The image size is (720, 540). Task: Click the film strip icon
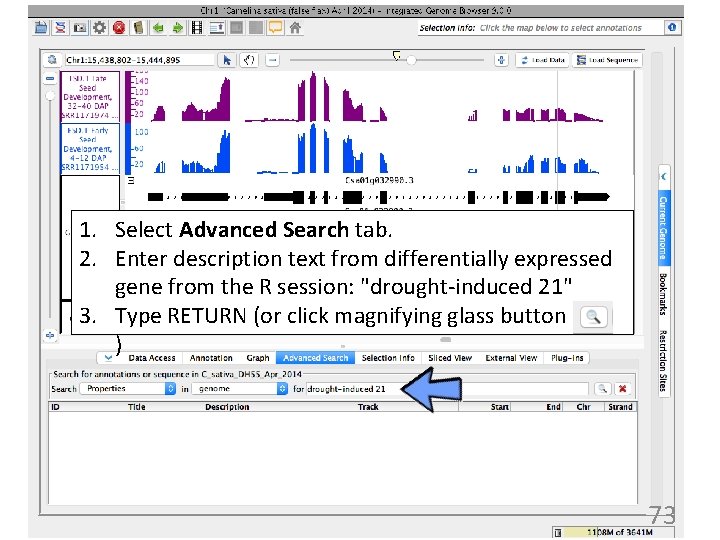coord(197,28)
